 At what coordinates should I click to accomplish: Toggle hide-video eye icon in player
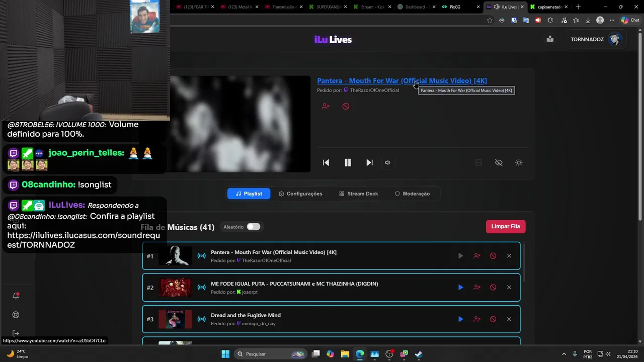[x=499, y=162]
